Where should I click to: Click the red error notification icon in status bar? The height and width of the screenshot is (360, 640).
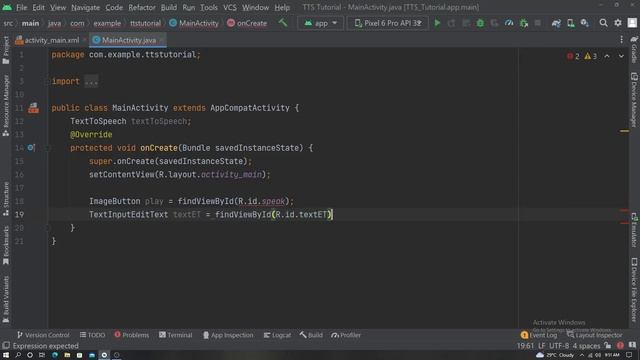[620, 345]
